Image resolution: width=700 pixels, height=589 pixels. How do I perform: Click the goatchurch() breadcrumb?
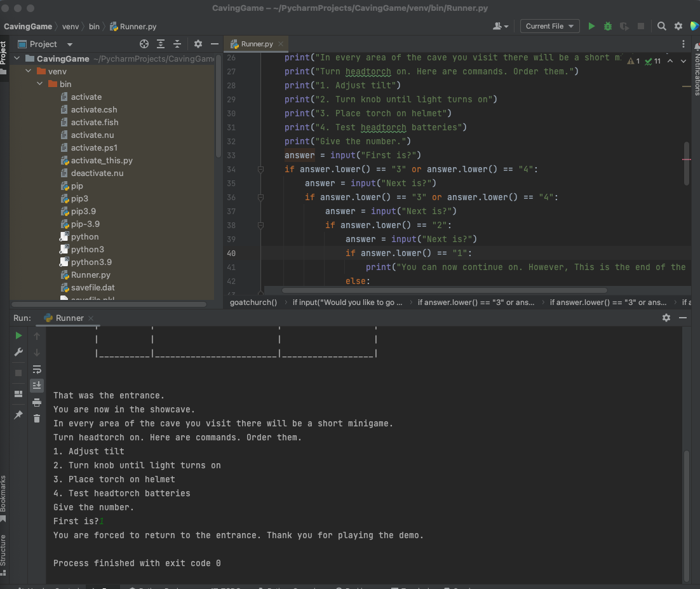coord(253,302)
